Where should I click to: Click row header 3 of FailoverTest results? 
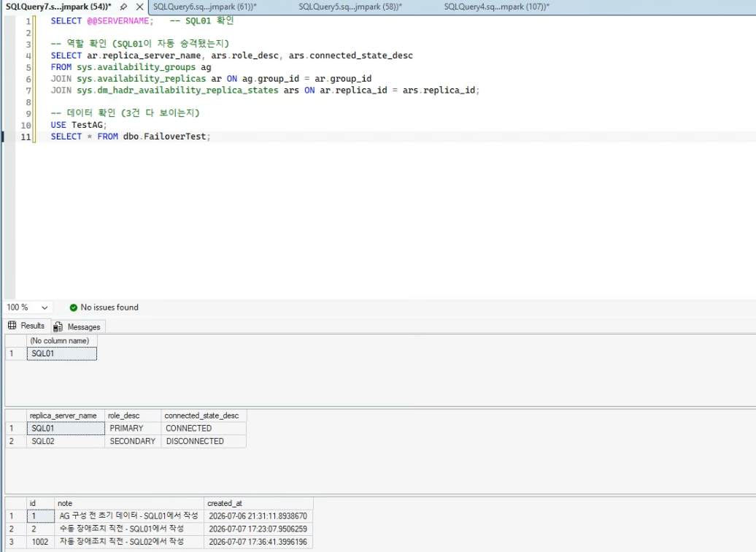coord(16,542)
